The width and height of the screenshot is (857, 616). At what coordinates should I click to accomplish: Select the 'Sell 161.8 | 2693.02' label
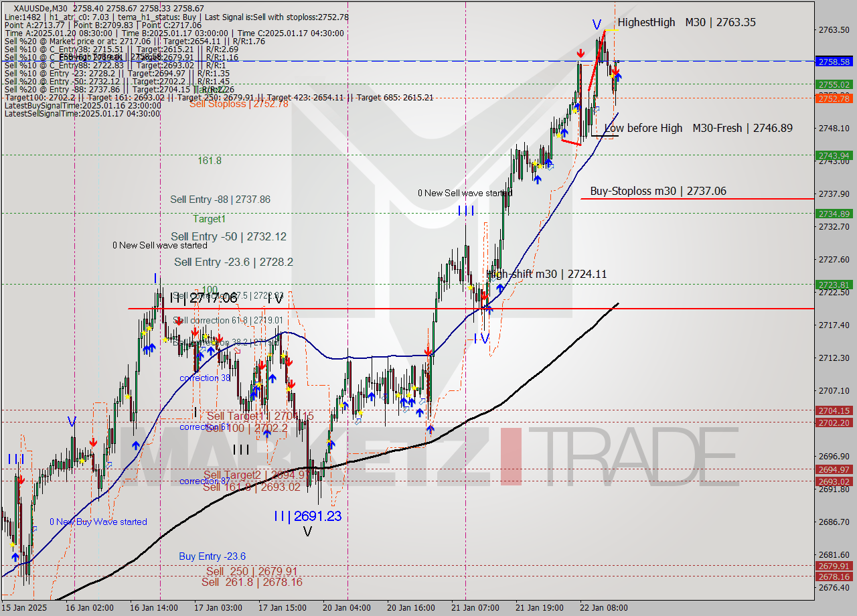[252, 487]
